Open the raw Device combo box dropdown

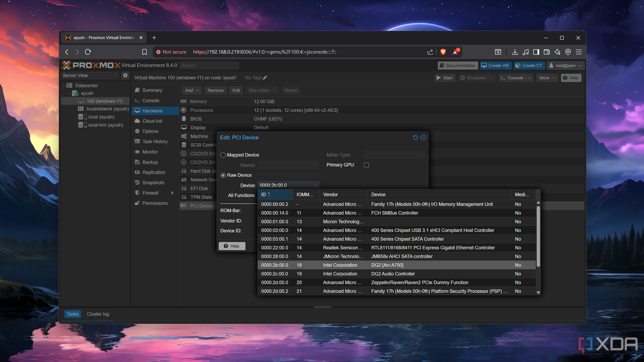315,185
